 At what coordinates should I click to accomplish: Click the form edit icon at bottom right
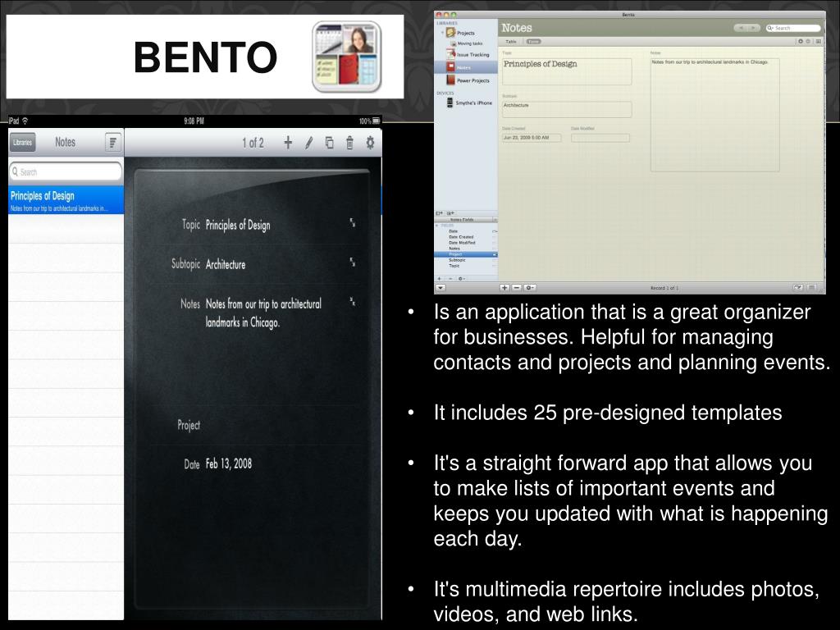(x=797, y=288)
